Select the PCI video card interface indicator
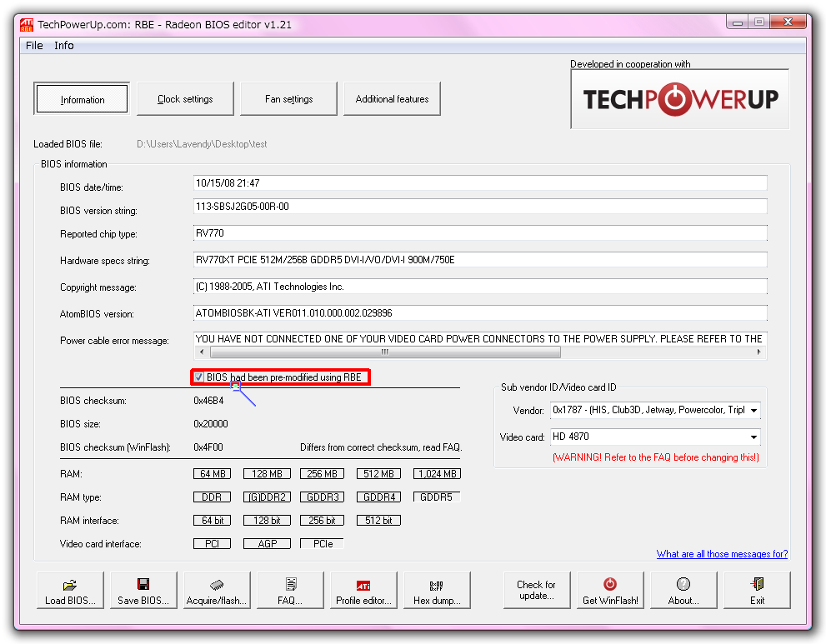Image resolution: width=826 pixels, height=644 pixels. [x=213, y=543]
